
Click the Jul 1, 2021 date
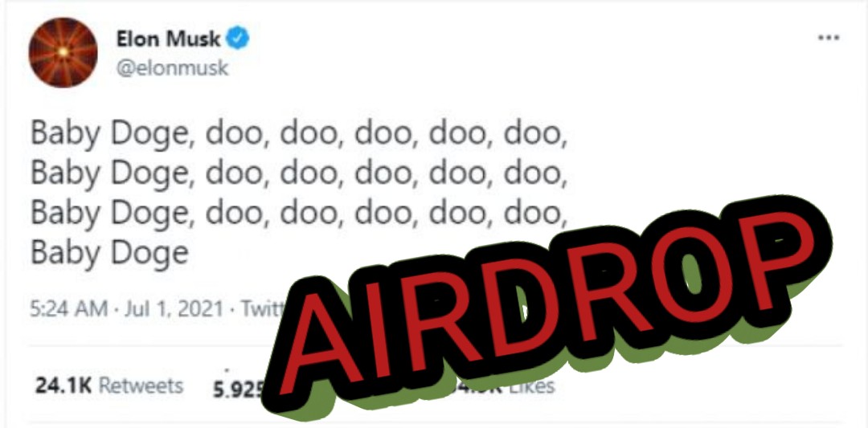pyautogui.click(x=174, y=308)
